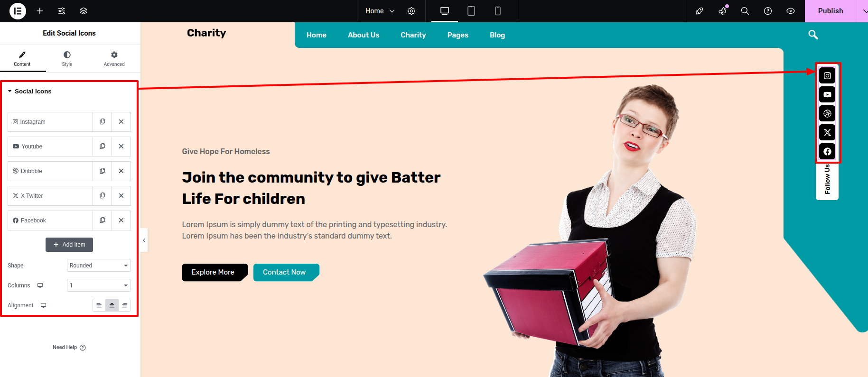
Task: Collapse the editor panel arrow
Action: pyautogui.click(x=144, y=240)
